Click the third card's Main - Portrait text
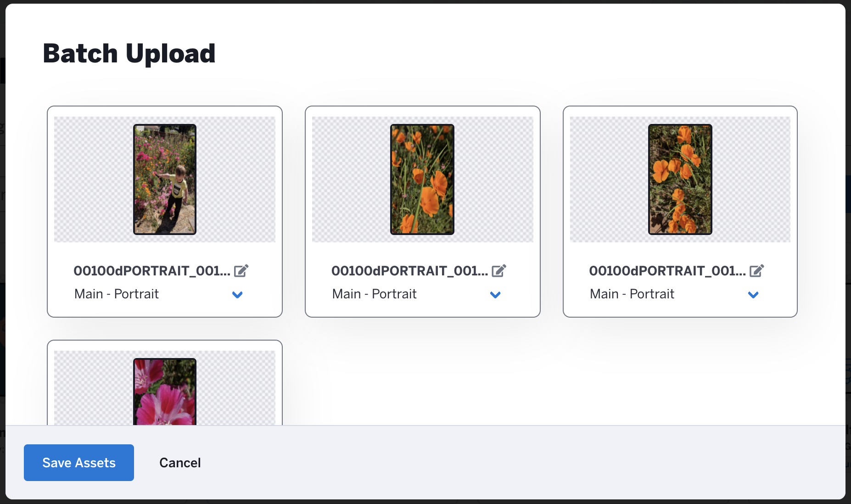This screenshot has width=851, height=504. (x=632, y=294)
